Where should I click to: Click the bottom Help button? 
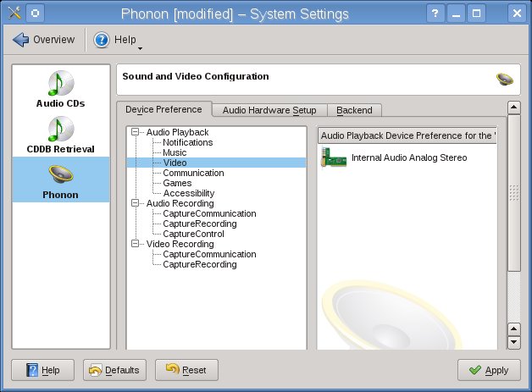click(x=42, y=370)
